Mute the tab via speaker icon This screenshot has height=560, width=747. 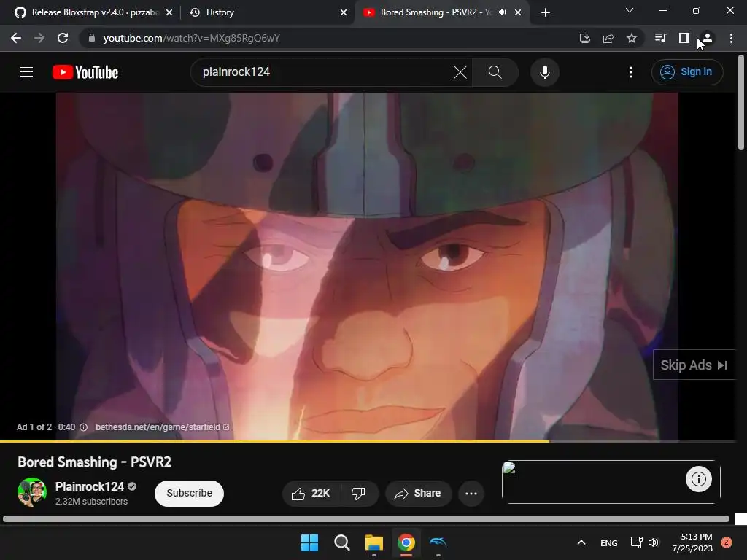502,12
